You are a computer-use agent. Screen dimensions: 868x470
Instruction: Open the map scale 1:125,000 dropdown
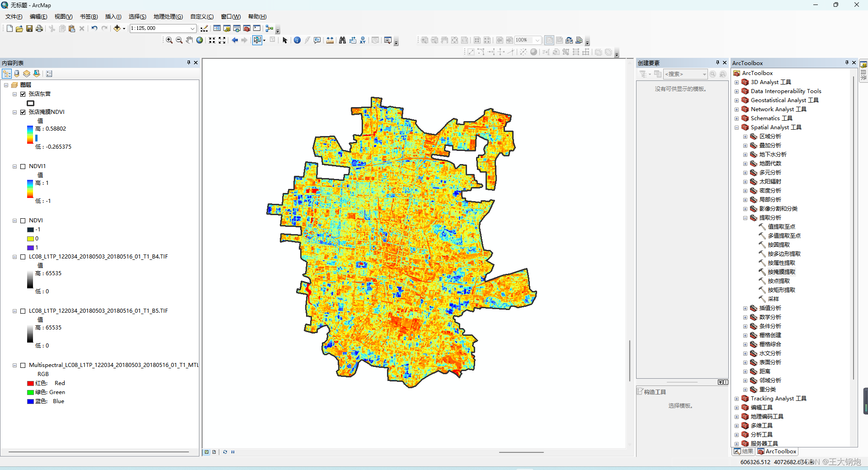[193, 28]
